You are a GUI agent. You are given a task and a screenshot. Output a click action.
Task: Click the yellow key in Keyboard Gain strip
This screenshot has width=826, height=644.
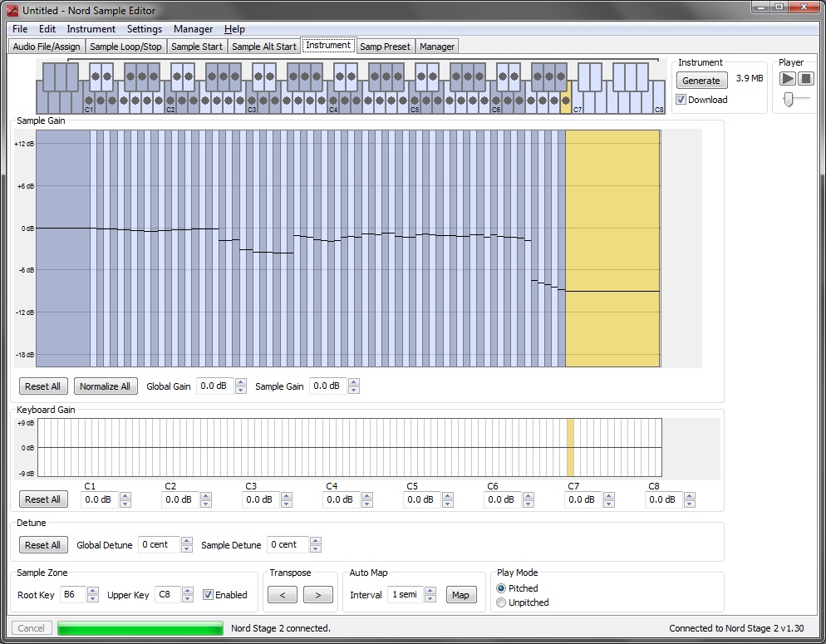coord(570,448)
